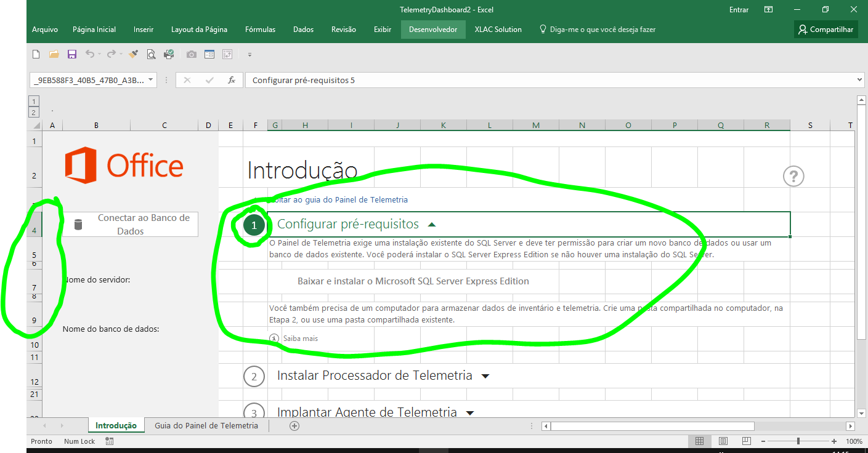The width and height of the screenshot is (868, 453).
Task: Open Print Preview with the magnifier page icon
Action: tap(151, 54)
